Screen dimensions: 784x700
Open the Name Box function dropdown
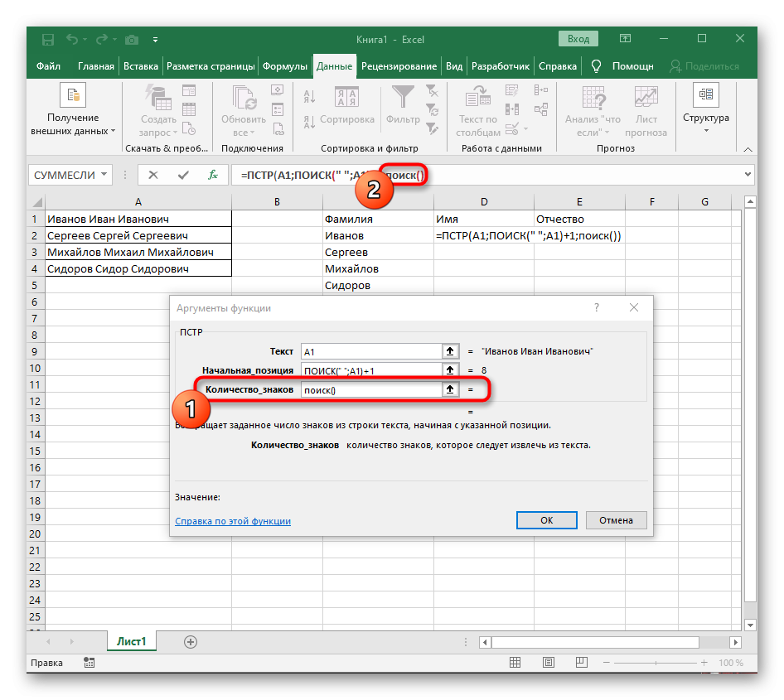pos(104,175)
